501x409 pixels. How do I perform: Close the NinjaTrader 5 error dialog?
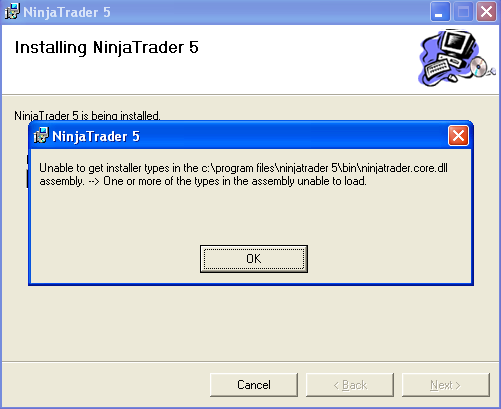coord(458,136)
